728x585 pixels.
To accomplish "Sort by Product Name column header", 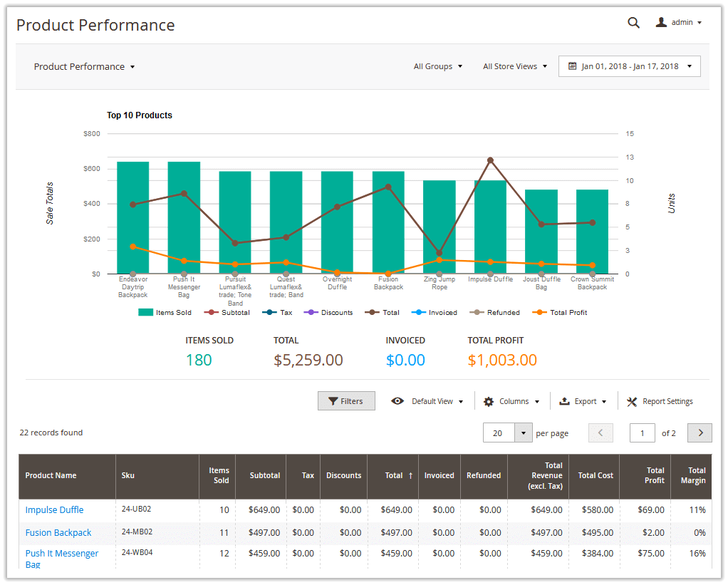I will [x=67, y=476].
